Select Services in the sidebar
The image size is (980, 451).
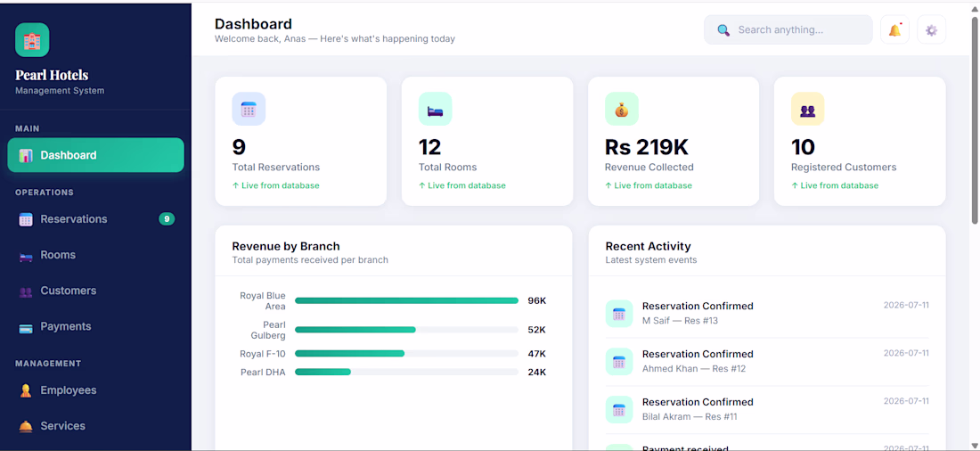(95, 426)
